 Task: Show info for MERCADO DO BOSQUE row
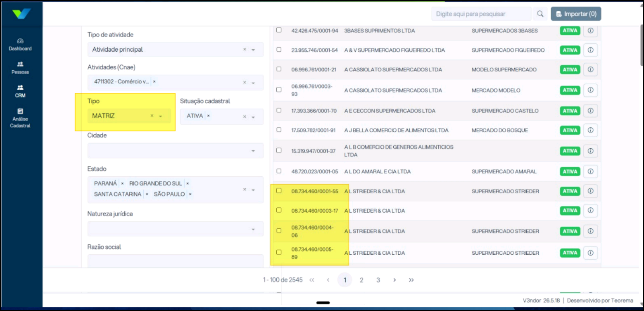[590, 130]
